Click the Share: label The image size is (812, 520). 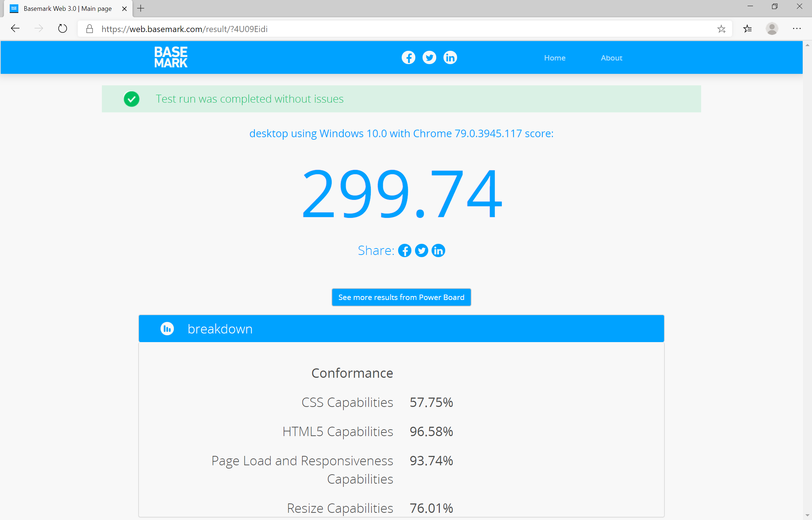376,251
